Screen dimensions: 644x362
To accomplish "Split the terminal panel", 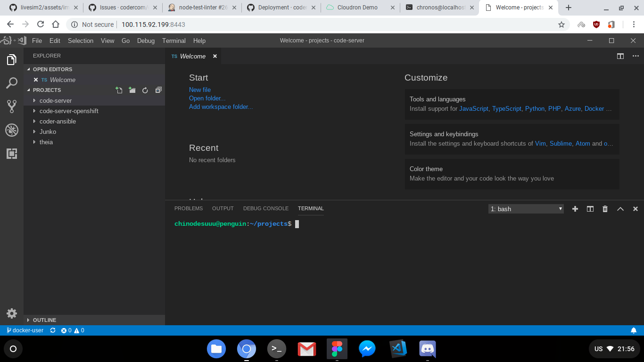I will pyautogui.click(x=590, y=208).
